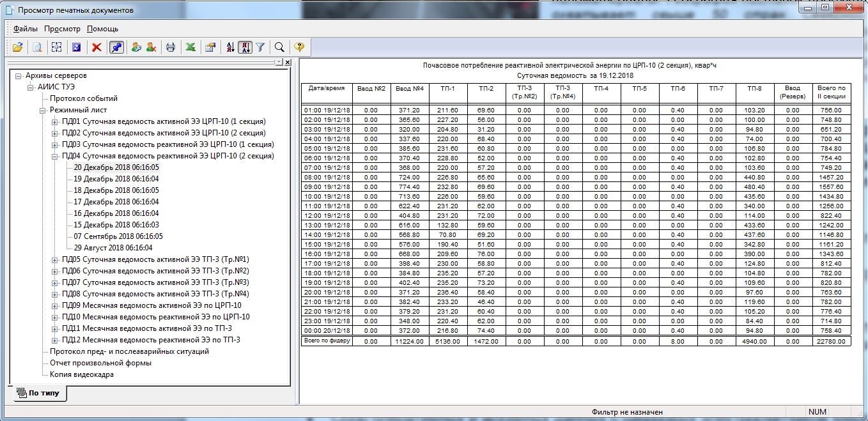Open the tree panel's small dropdown arrow
Screen dimensions: 868x421
click(279, 62)
